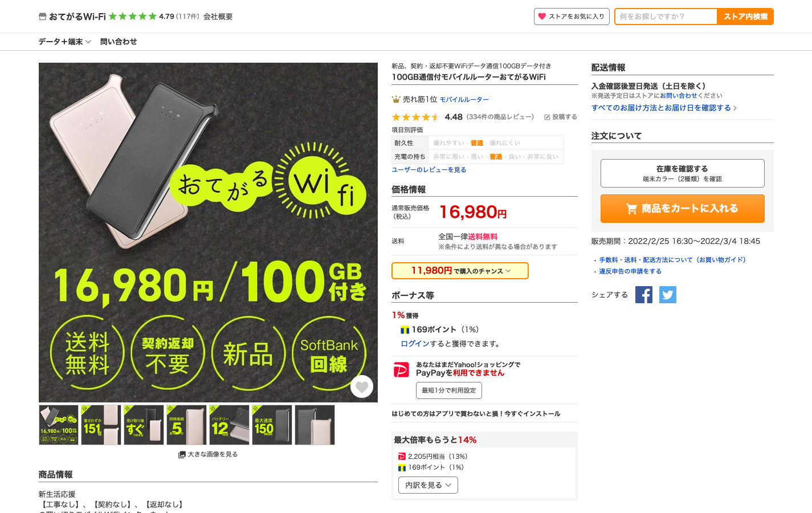Open the 会社概要 company overview link
The width and height of the screenshot is (812, 513).
(x=218, y=17)
